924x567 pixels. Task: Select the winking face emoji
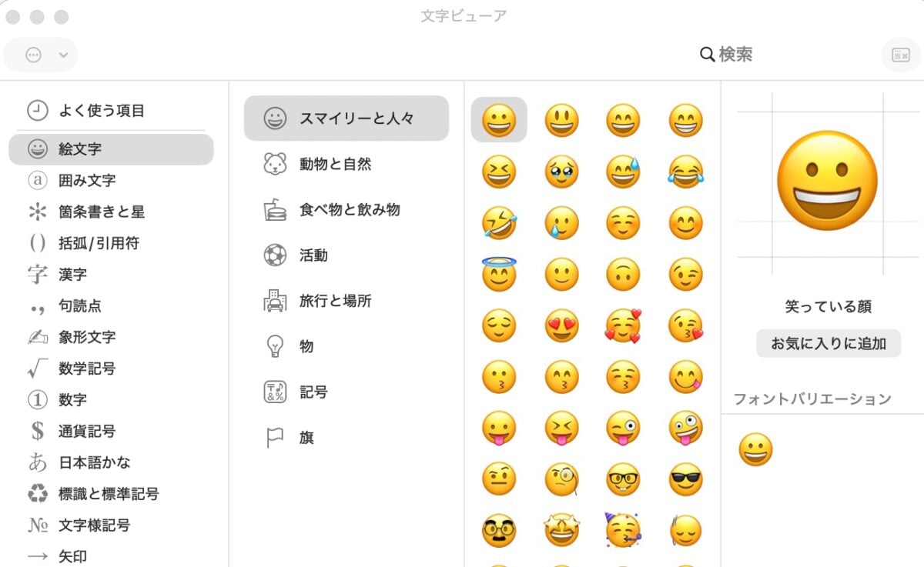point(685,274)
